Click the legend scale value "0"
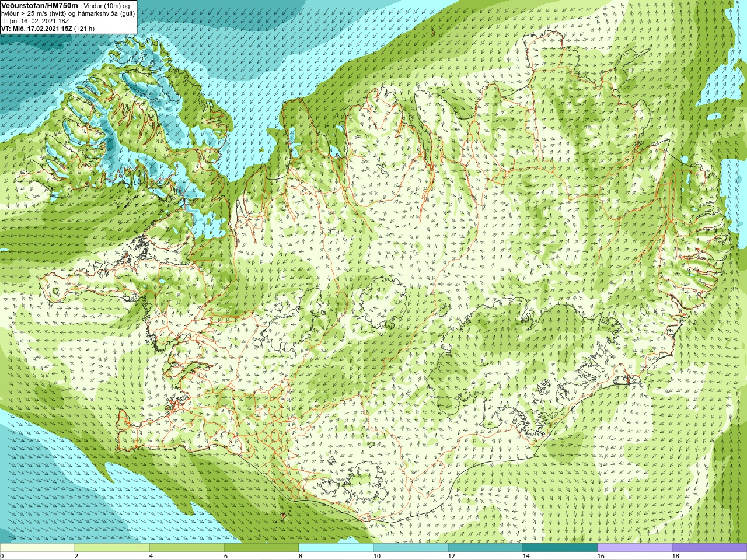Screen dimensions: 747x560 (2, 556)
